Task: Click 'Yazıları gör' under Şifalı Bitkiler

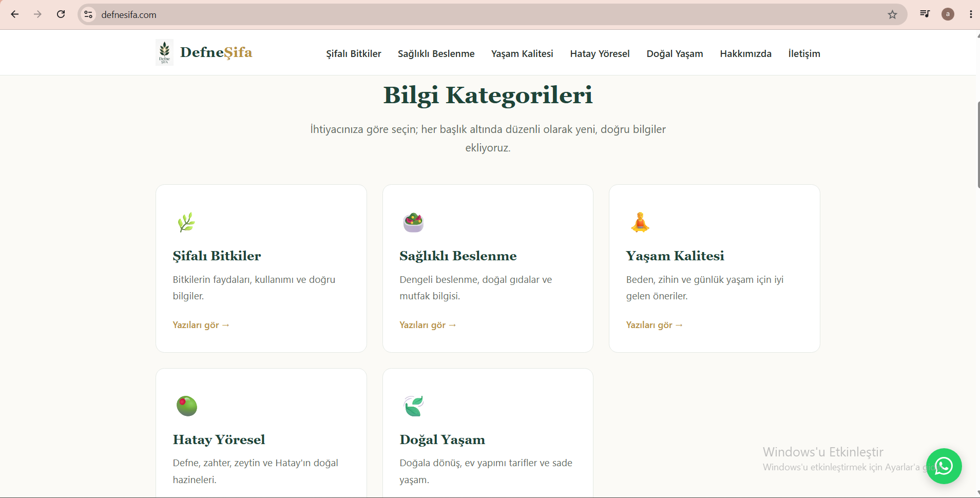Action: [201, 325]
